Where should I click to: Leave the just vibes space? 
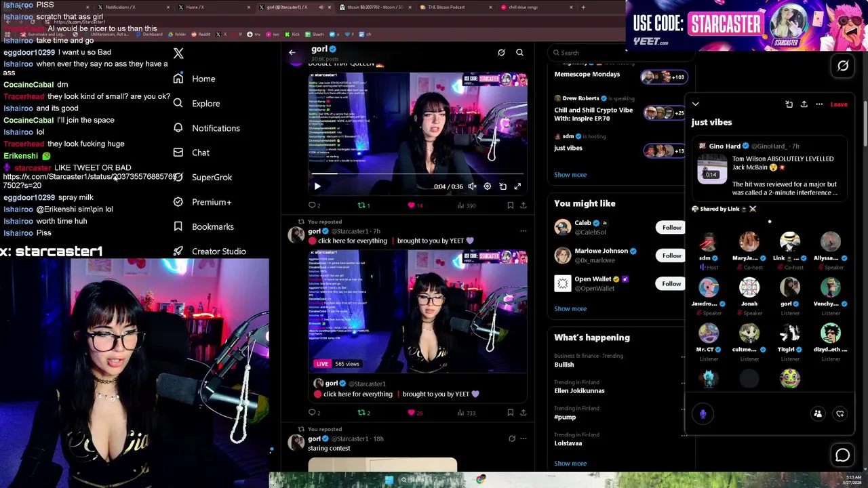(839, 104)
